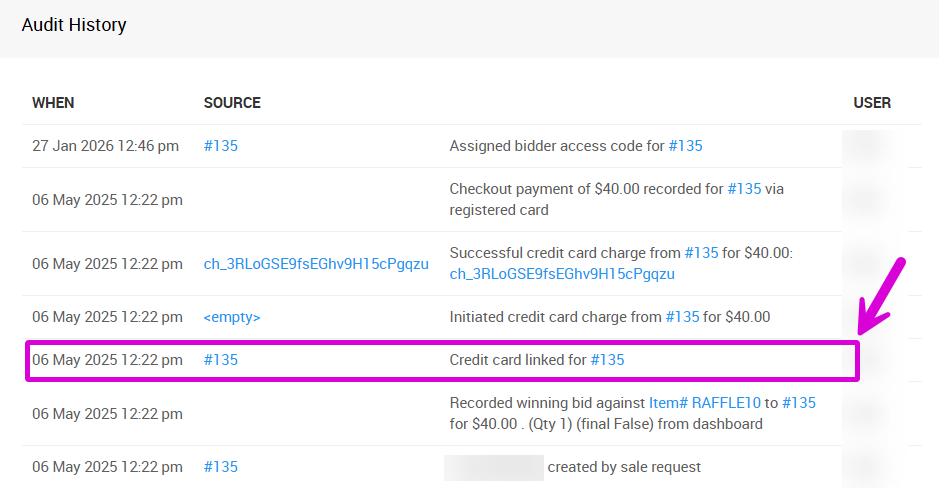Open the ch_3RLoGSE9fsEGhv9H15cPgqzu link in the Source column
This screenshot has width=939, height=502.
(316, 264)
